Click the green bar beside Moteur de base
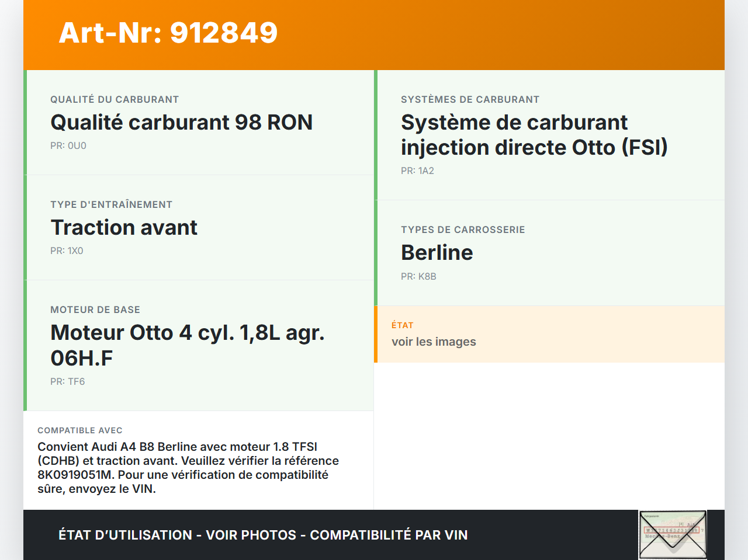The image size is (748, 560). pyautogui.click(x=26, y=345)
